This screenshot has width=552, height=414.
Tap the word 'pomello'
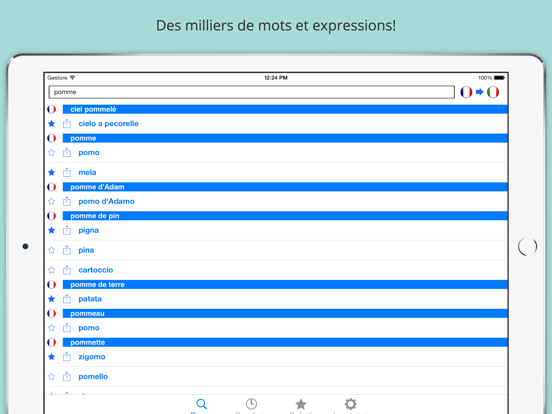pyautogui.click(x=93, y=376)
